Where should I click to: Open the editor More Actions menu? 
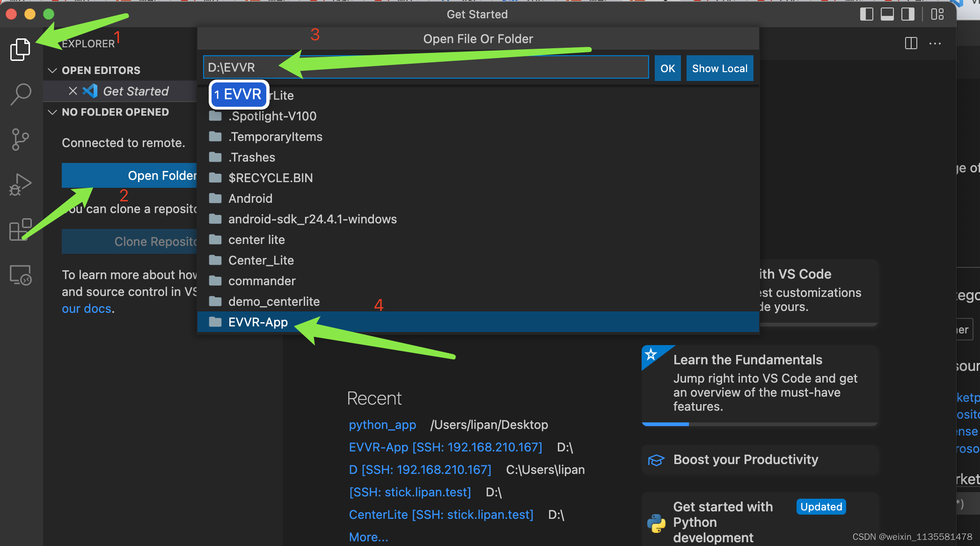(935, 43)
